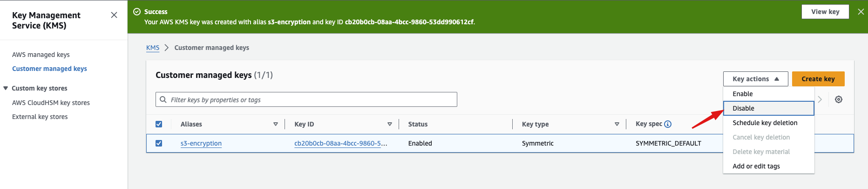
Task: Dismiss the green success banner
Action: click(861, 12)
